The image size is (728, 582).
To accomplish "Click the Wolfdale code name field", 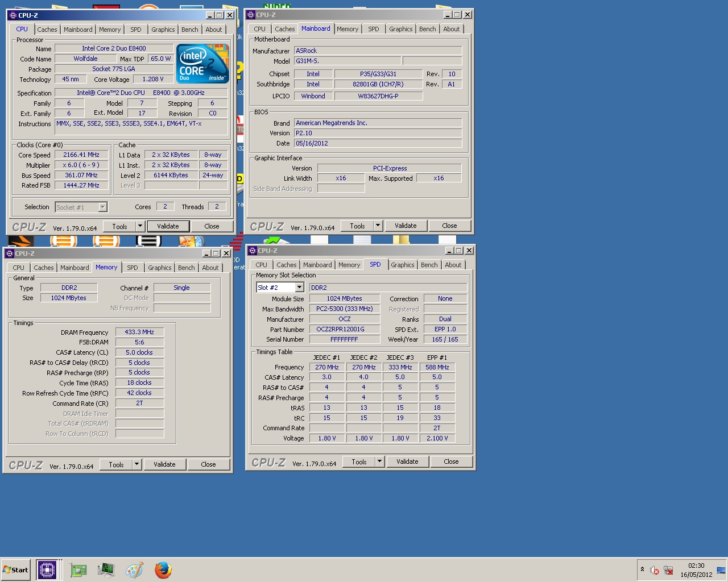I will coord(85,59).
